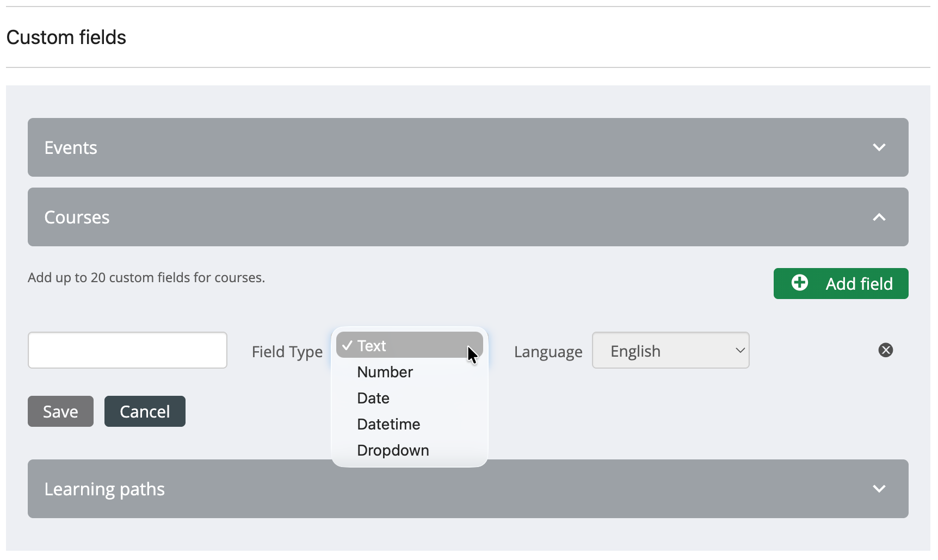Choose Date from the field type list
The image size is (938, 560).
[x=373, y=399]
